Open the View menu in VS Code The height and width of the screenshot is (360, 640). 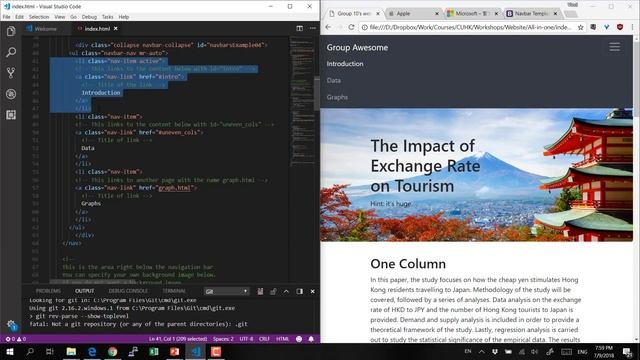(x=60, y=17)
